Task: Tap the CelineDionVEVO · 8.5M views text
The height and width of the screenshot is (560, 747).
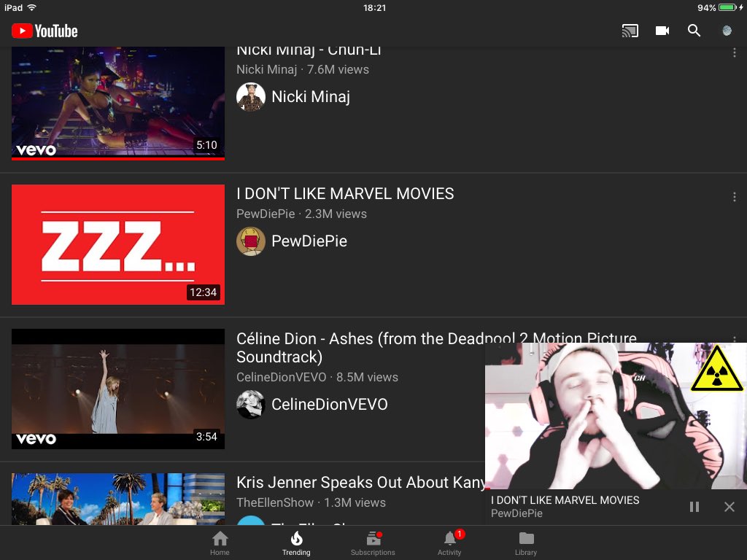Action: pyautogui.click(x=317, y=377)
